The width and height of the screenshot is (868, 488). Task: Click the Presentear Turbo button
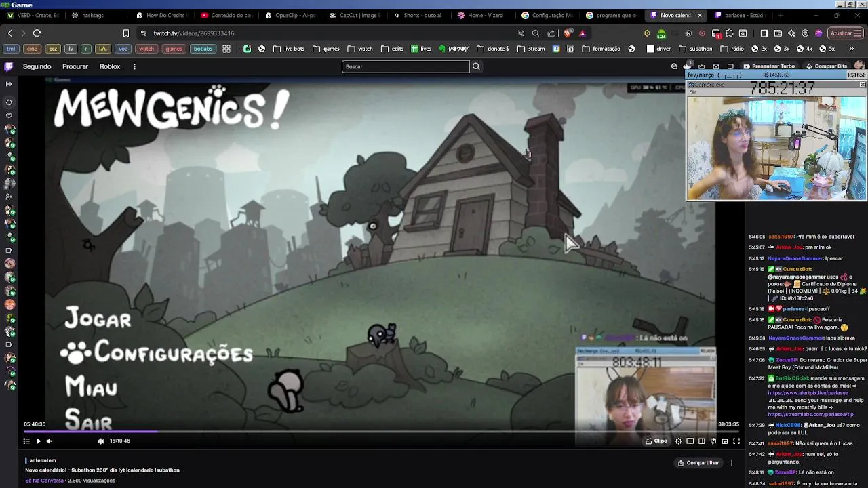(x=768, y=66)
